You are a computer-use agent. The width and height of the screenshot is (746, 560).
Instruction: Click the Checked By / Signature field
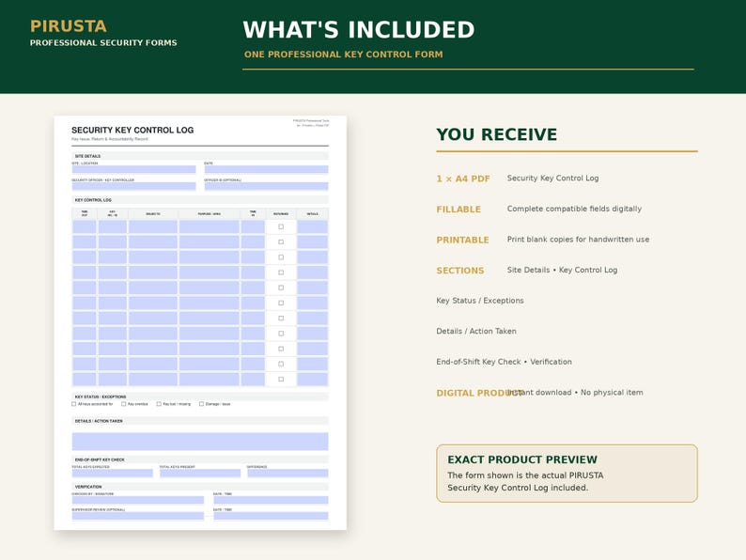click(x=138, y=500)
